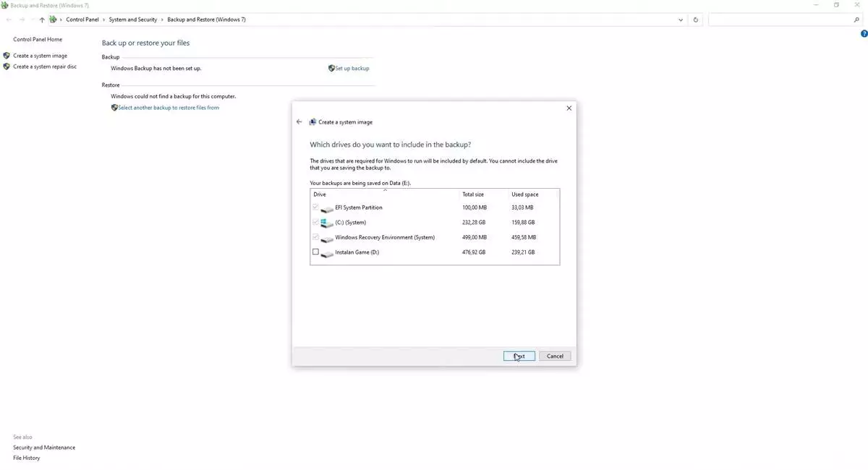Image resolution: width=868 pixels, height=470 pixels.
Task: Open Control Panel Home
Action: (x=38, y=40)
